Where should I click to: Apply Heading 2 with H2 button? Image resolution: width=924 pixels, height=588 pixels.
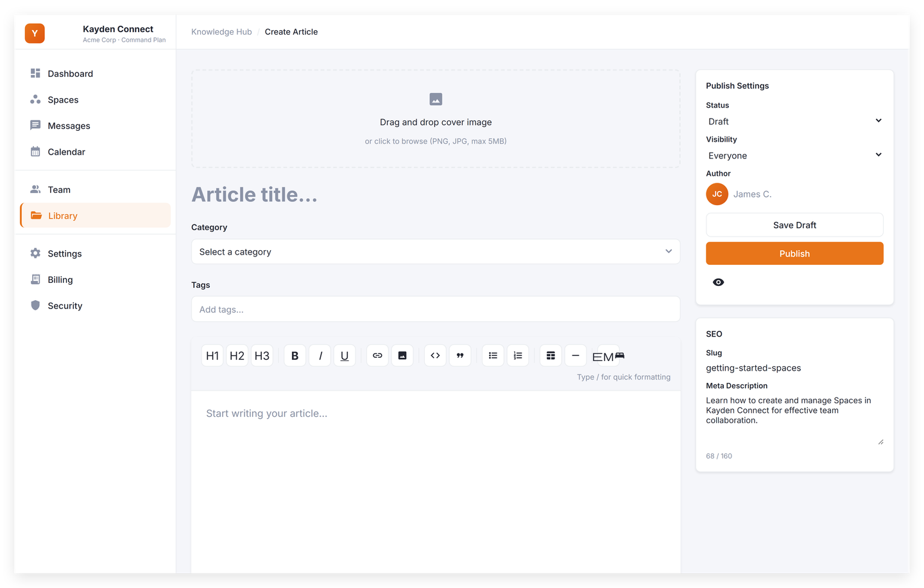click(237, 356)
